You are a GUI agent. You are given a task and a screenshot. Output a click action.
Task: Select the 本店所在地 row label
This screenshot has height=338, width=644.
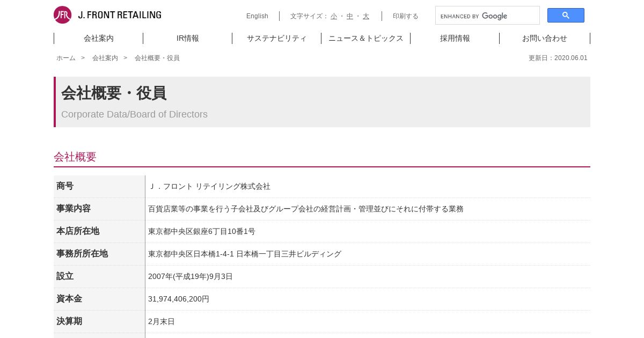click(x=78, y=231)
